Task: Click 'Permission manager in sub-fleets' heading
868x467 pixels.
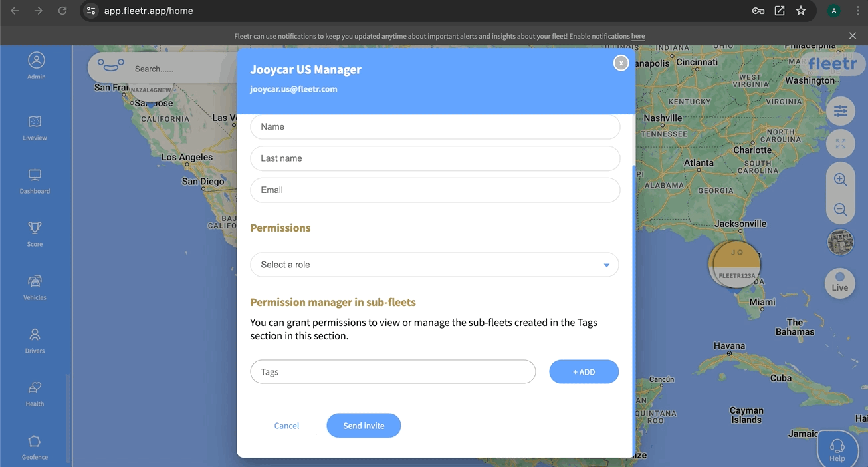Action: [333, 302]
